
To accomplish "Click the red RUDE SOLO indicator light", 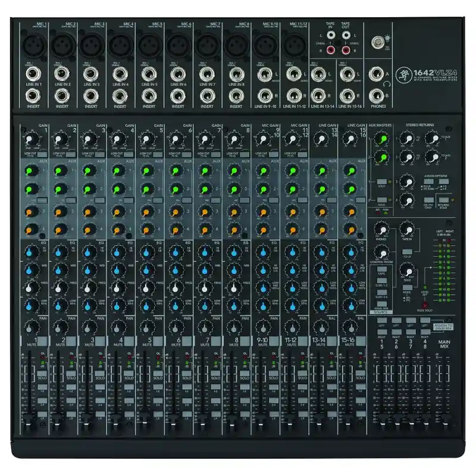I will point(425,305).
